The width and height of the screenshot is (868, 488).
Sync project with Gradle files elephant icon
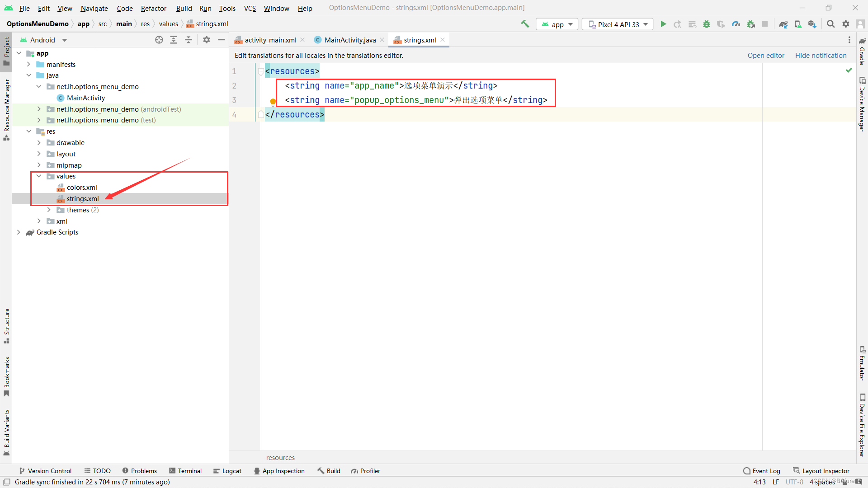(783, 24)
